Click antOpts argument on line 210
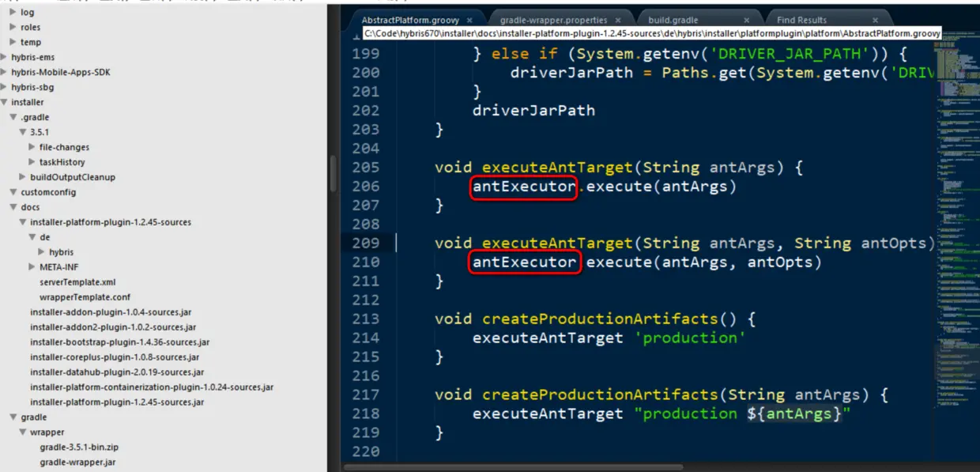980x472 pixels. click(780, 262)
